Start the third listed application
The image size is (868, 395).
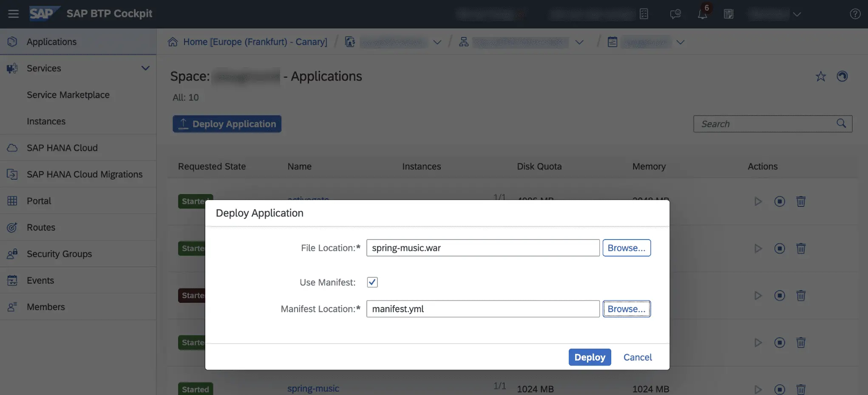[x=757, y=296]
